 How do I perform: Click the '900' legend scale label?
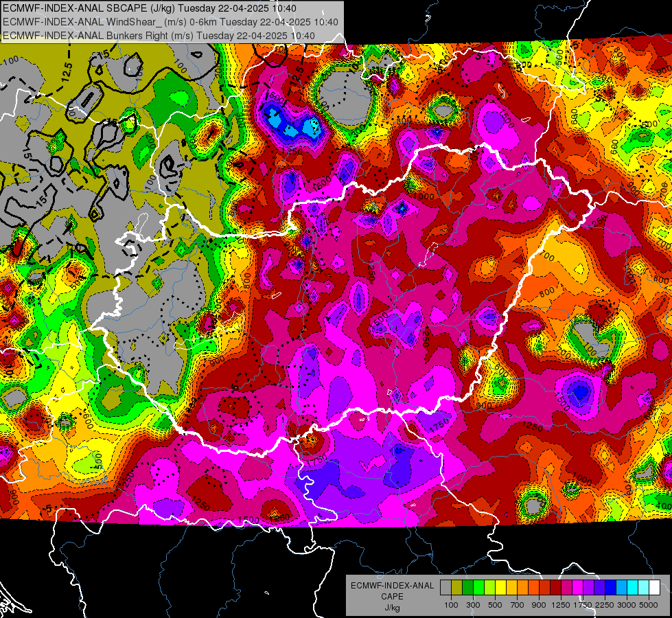[x=539, y=605]
